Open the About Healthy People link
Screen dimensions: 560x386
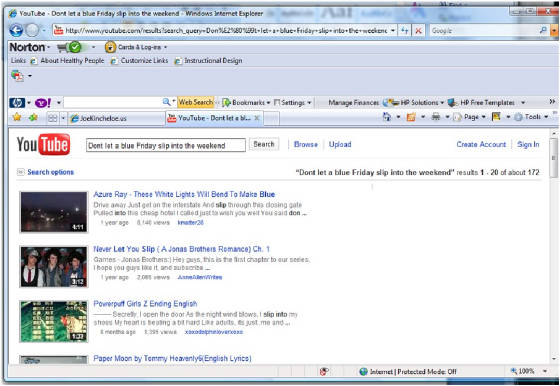pos(68,61)
